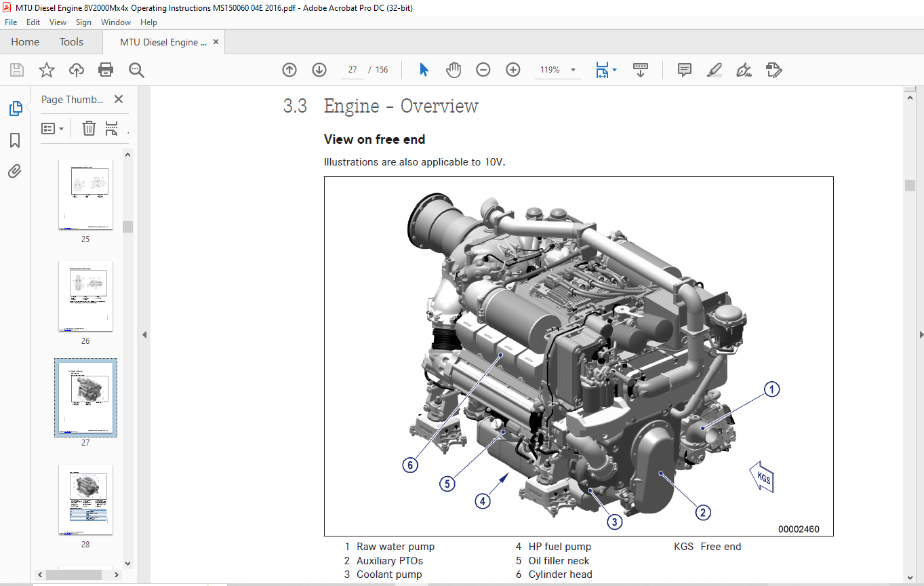Close the MTU Diesel Engine tab
Screen dimensions: 924x586
(x=216, y=42)
